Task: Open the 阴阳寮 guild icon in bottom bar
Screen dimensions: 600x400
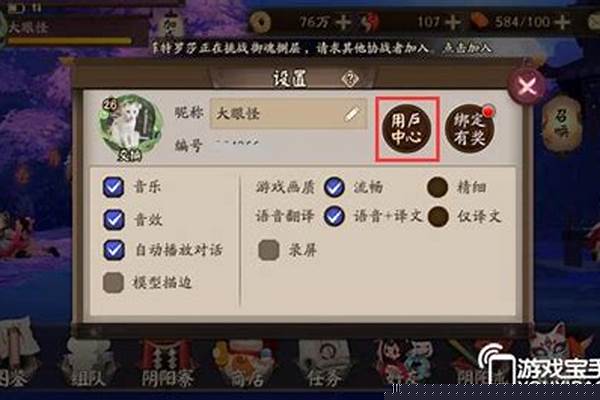Action: (167, 364)
